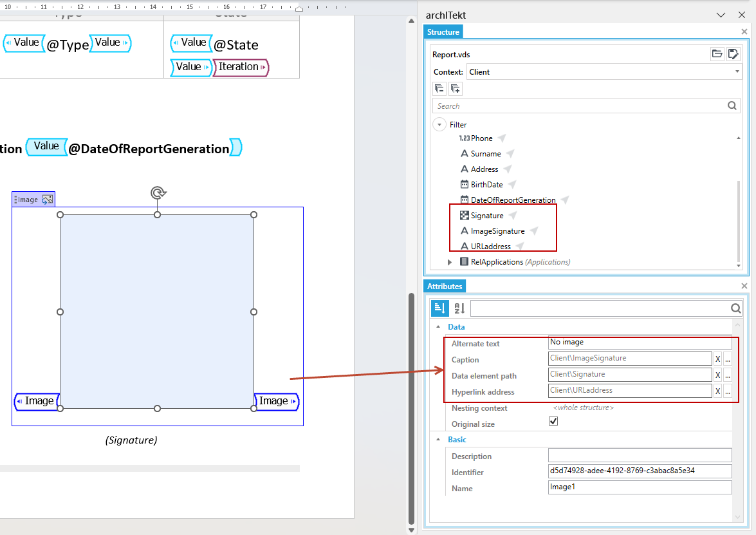
Task: Expand all nodes in Structure toolbar
Action: (x=455, y=89)
